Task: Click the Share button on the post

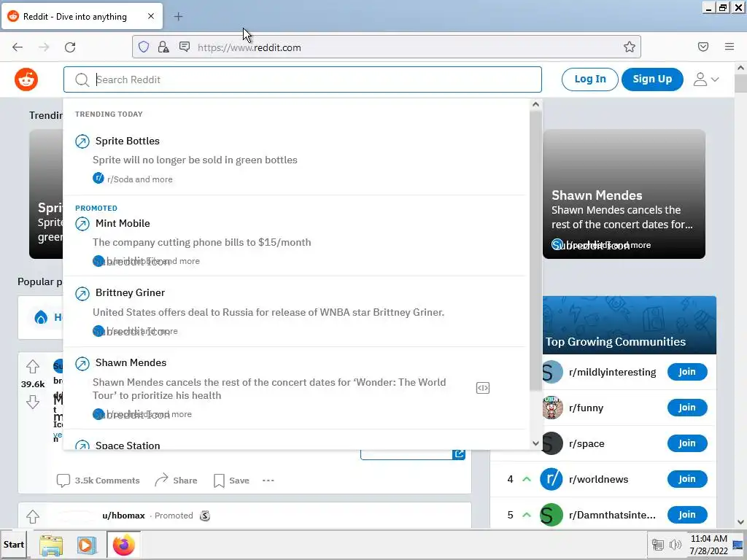Action: pyautogui.click(x=176, y=481)
